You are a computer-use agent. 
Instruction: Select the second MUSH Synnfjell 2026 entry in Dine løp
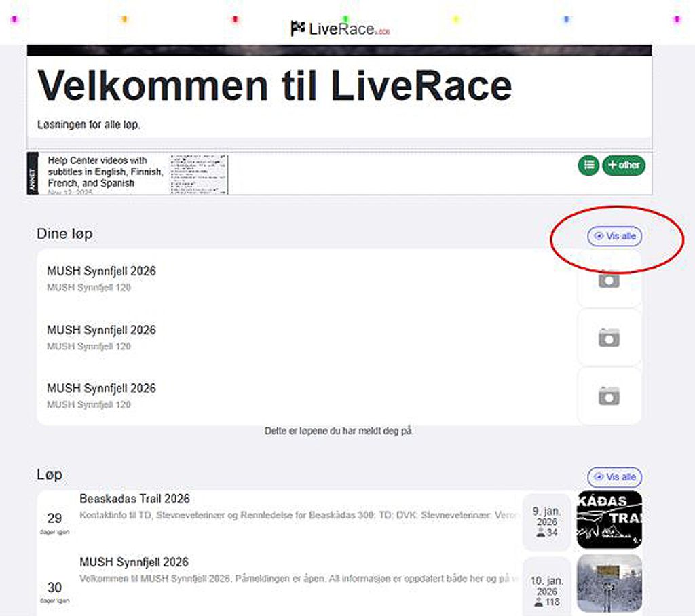tap(101, 330)
